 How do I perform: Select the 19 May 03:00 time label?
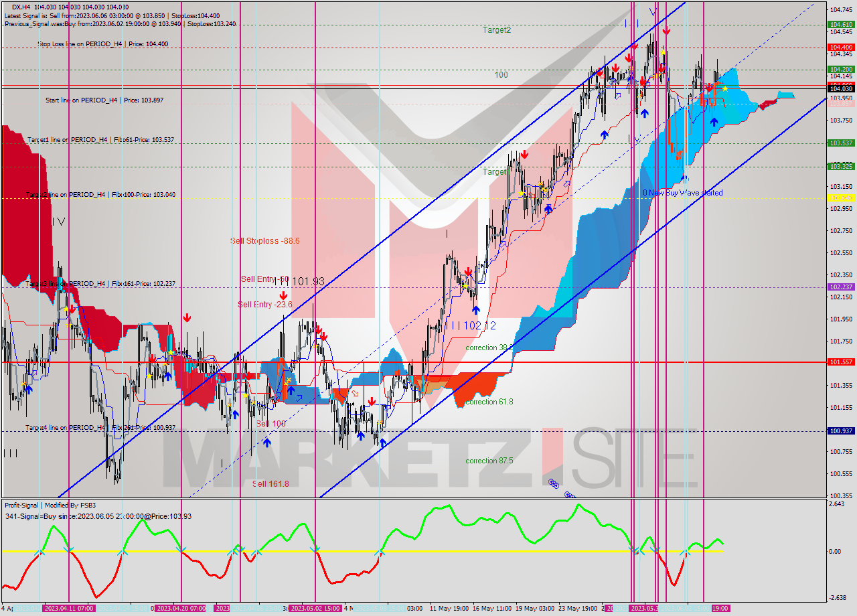point(535,608)
